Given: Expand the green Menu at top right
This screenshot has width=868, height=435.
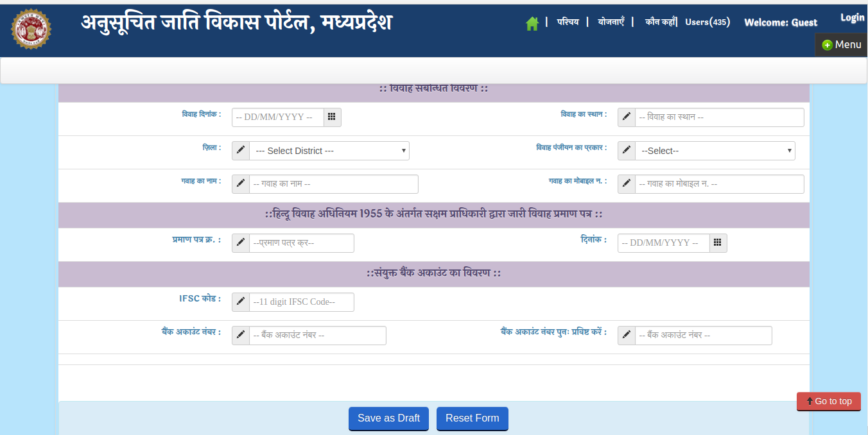Looking at the screenshot, I should tap(841, 44).
